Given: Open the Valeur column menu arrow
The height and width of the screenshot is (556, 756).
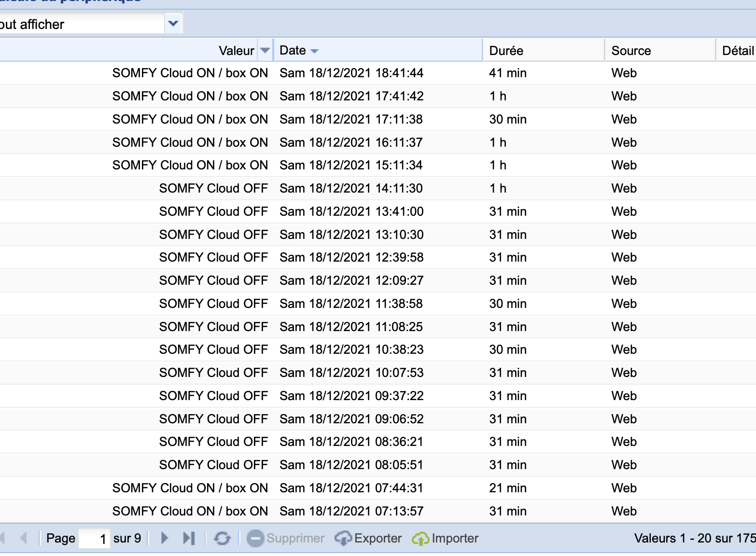Looking at the screenshot, I should pyautogui.click(x=265, y=50).
